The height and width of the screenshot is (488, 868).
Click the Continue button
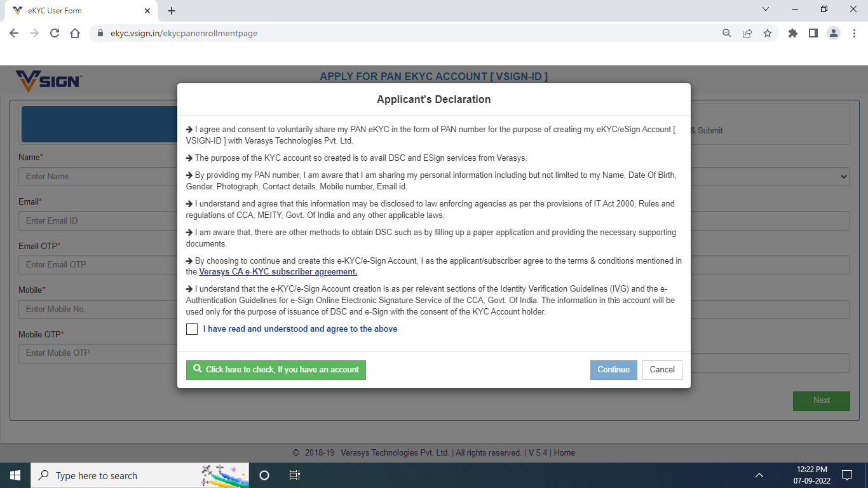tap(614, 370)
